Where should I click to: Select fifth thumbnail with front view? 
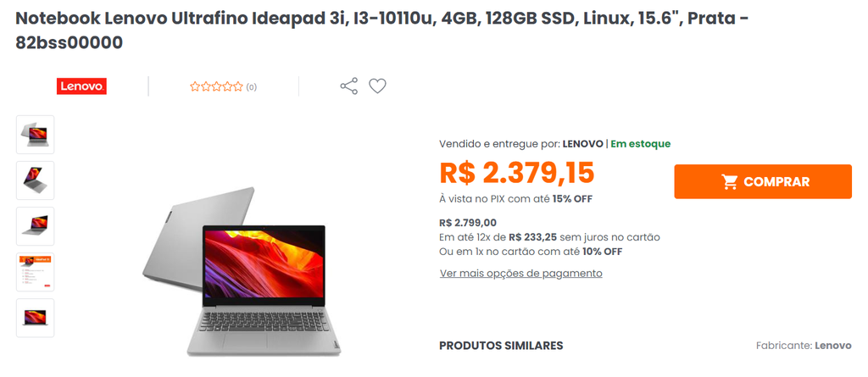36,318
